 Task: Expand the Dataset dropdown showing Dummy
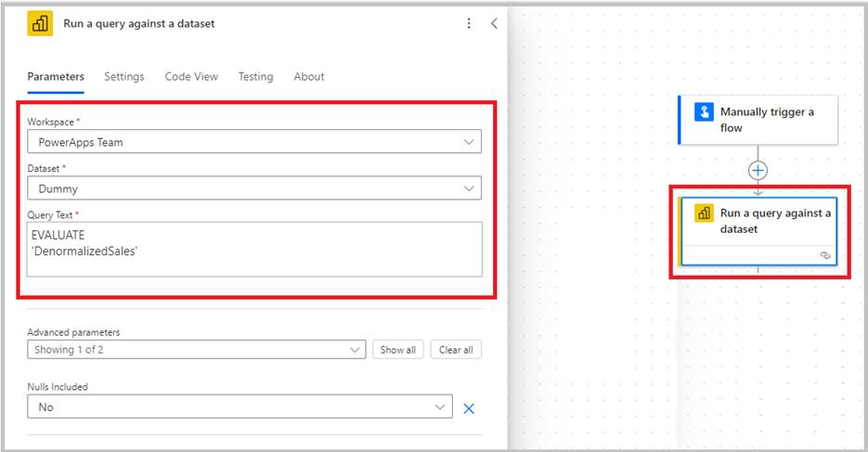point(254,188)
